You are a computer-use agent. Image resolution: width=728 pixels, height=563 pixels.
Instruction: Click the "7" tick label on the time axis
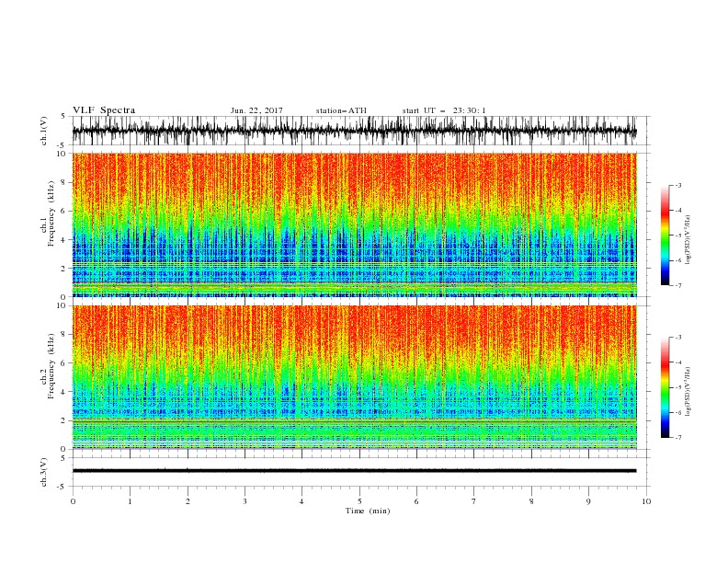click(x=474, y=501)
